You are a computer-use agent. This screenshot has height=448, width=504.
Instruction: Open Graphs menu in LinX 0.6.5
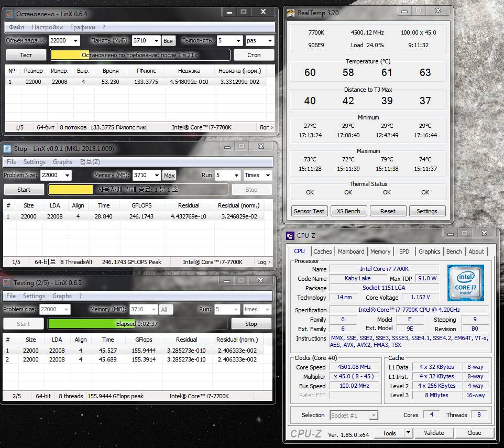[62, 296]
